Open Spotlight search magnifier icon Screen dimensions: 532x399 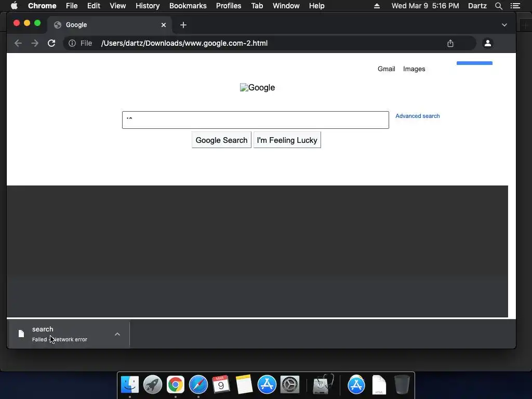[x=498, y=6]
